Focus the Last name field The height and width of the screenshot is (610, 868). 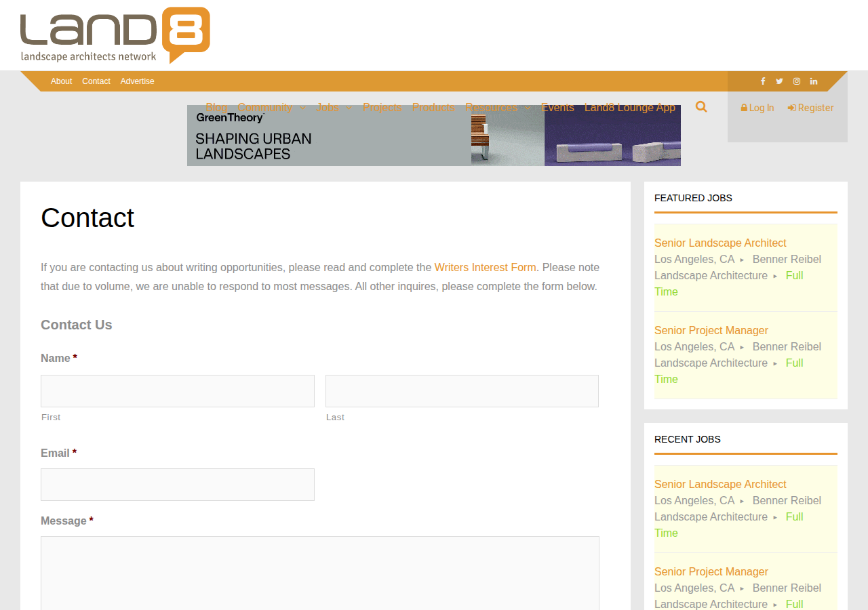click(462, 391)
